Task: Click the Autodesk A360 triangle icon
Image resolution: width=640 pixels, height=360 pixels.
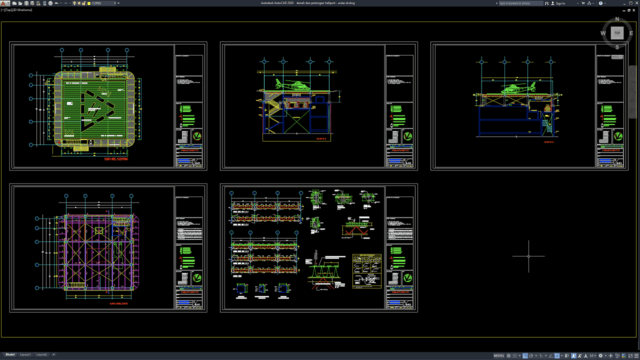Action: point(589,3)
